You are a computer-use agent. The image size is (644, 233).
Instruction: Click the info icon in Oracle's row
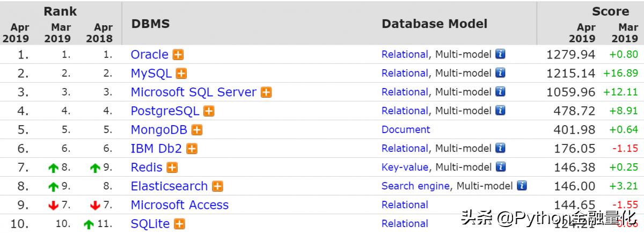click(x=500, y=54)
